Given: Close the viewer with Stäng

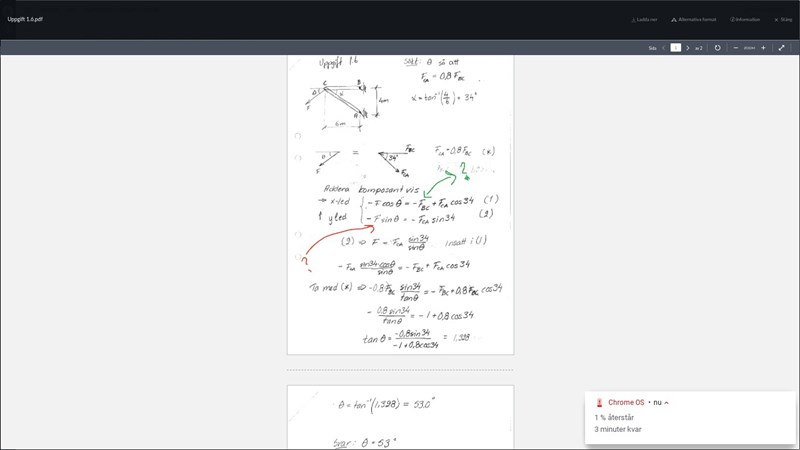Looking at the screenshot, I should (782, 19).
